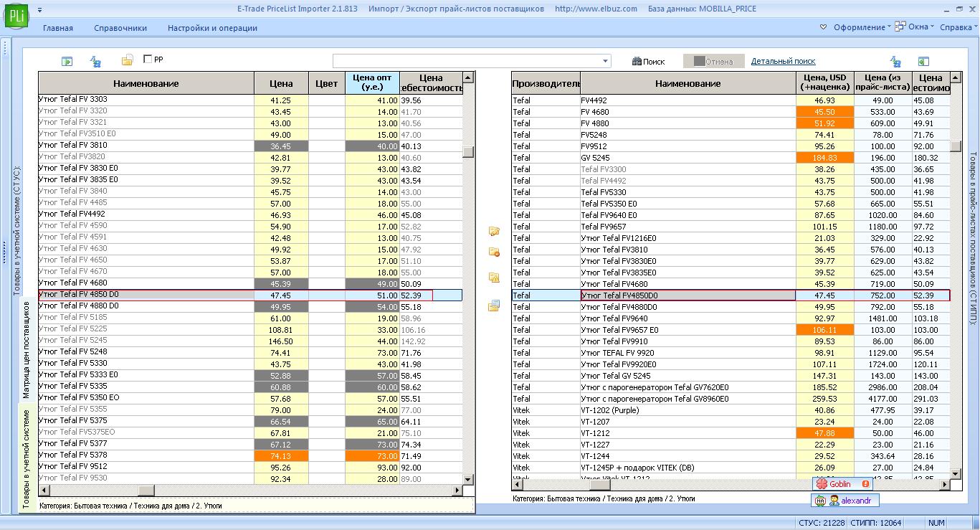Select Утюг TEFAL FV 9920 row in right table

coord(731,353)
